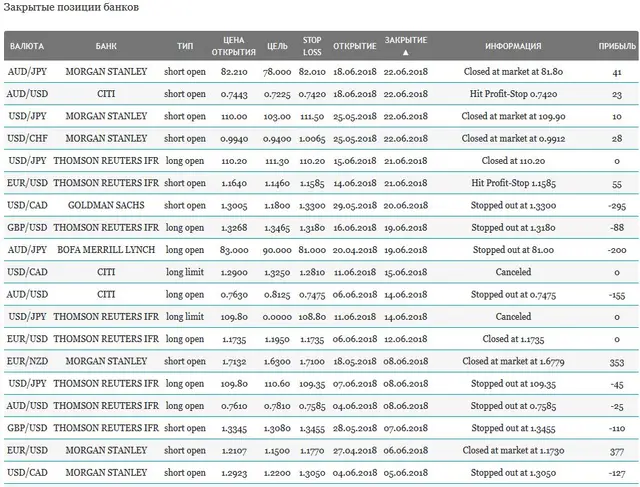Screen dimensions: 640x487
Task: Click 'Canceled' in the 14.06.2018 USD/JPY row
Action: click(513, 316)
